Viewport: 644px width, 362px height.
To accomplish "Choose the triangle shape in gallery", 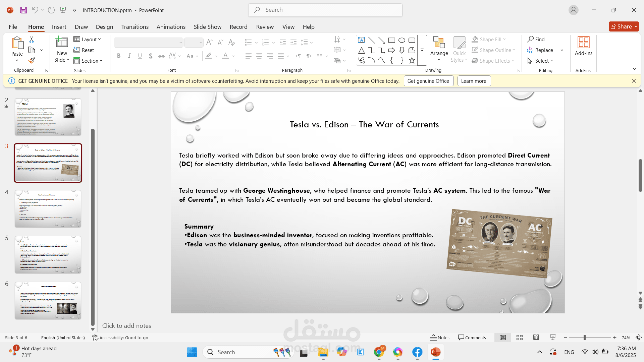I will coord(362,51).
